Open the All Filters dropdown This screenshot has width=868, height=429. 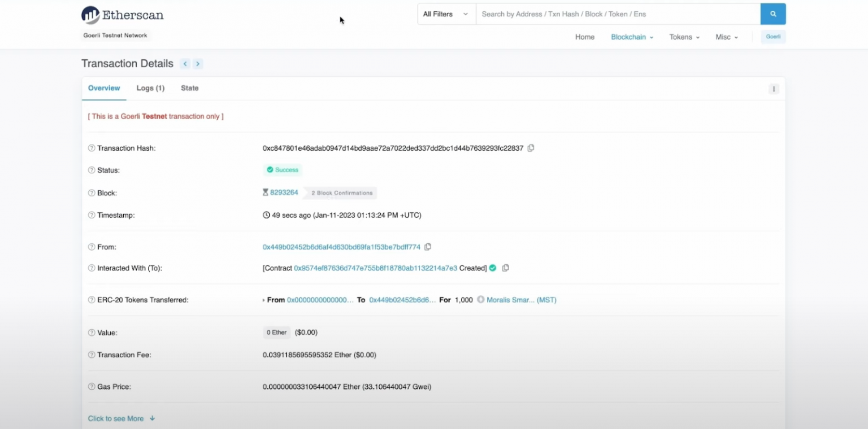coord(445,14)
